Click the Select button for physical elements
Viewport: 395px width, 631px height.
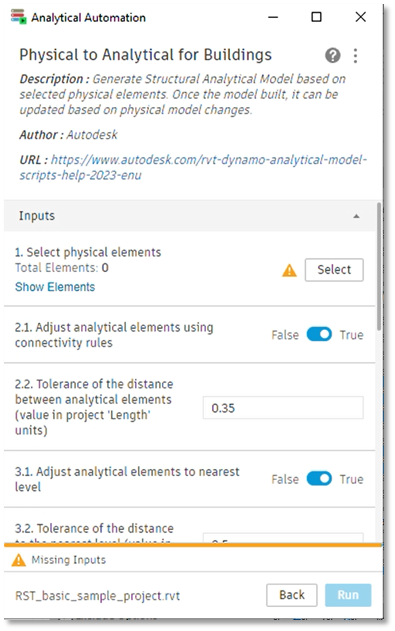334,270
